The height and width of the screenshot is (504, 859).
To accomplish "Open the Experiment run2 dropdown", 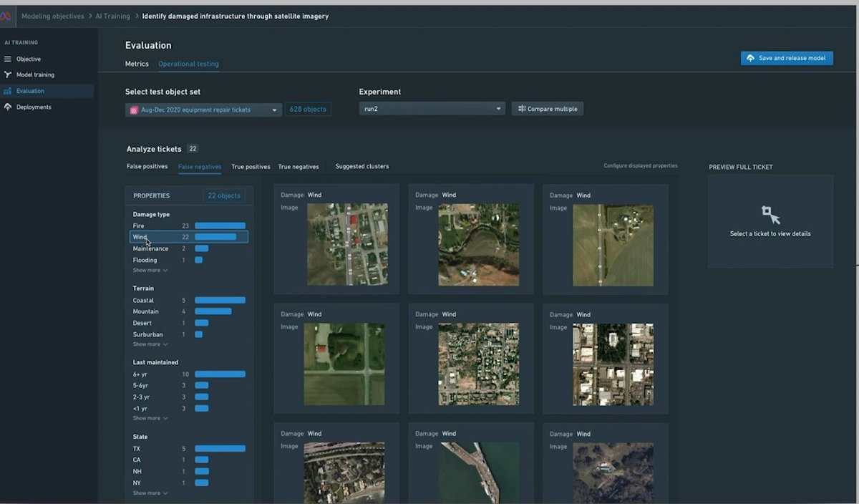I will (432, 109).
